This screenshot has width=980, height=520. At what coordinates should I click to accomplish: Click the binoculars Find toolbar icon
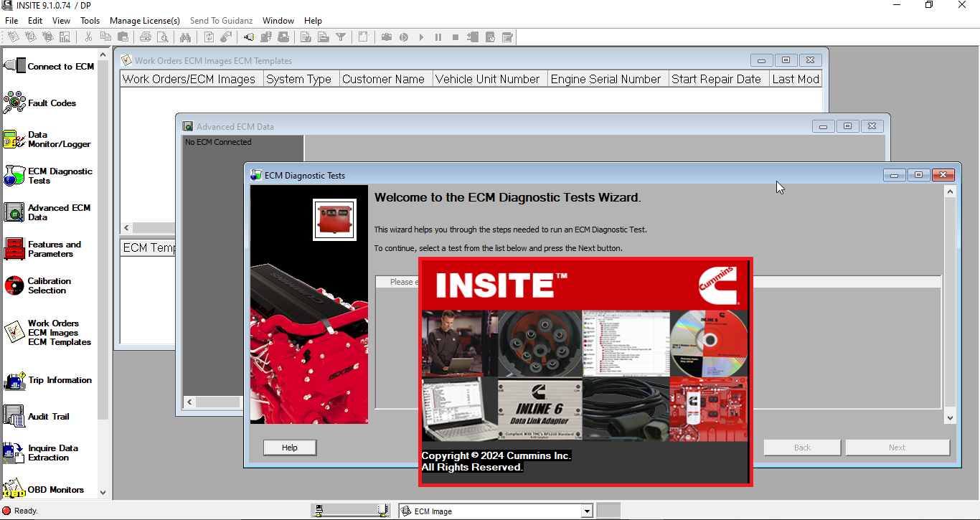[185, 37]
